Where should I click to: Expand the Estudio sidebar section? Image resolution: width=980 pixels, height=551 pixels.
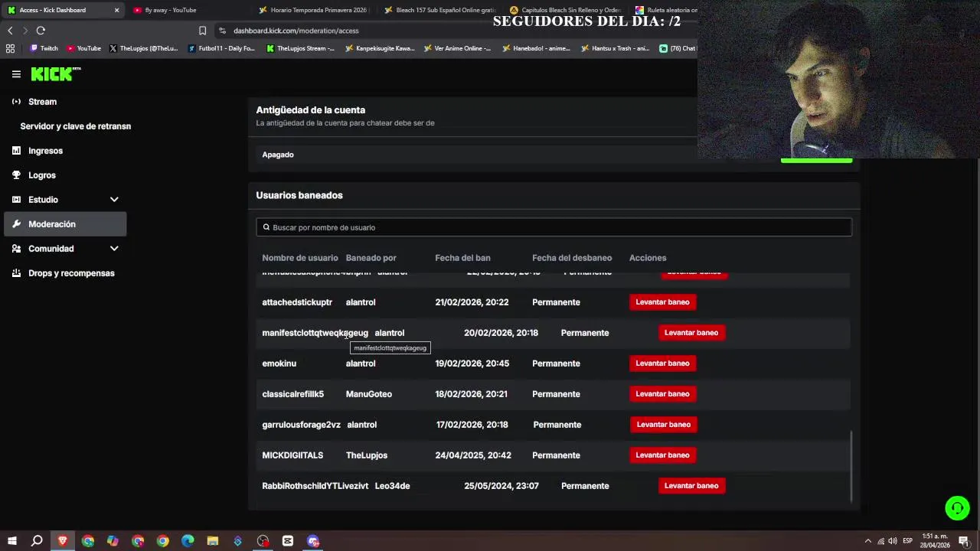tap(114, 200)
